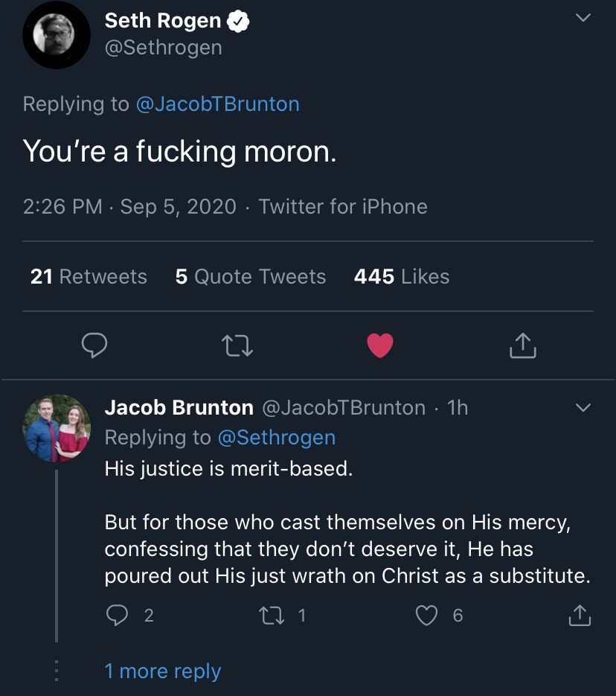This screenshot has height=696, width=616.
Task: Share Jacob Brunton's reply
Action: (x=580, y=616)
